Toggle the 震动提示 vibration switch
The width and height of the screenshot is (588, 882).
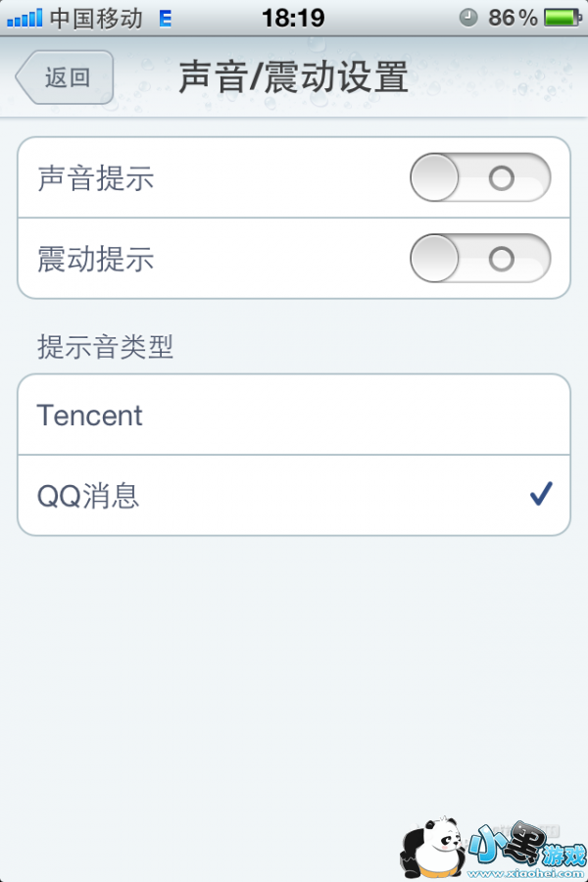pos(480,259)
